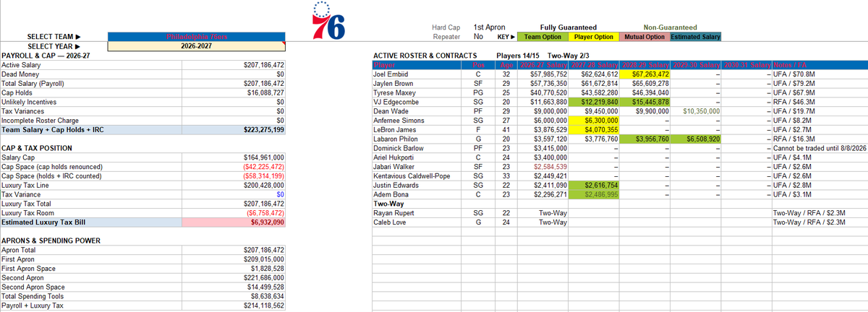The height and width of the screenshot is (312, 868).
Task: Click the Rayan Rupert two-way player cell
Action: (416, 213)
